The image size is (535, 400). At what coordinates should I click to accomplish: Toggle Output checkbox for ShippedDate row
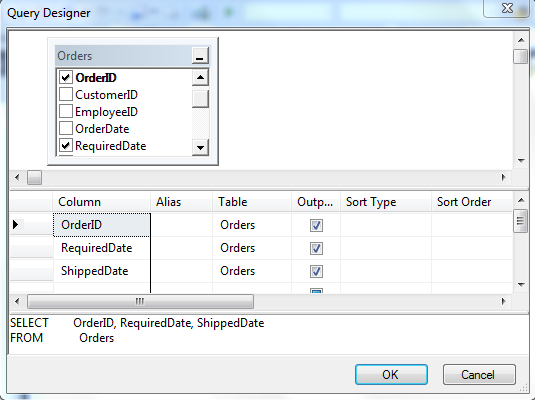pos(316,271)
